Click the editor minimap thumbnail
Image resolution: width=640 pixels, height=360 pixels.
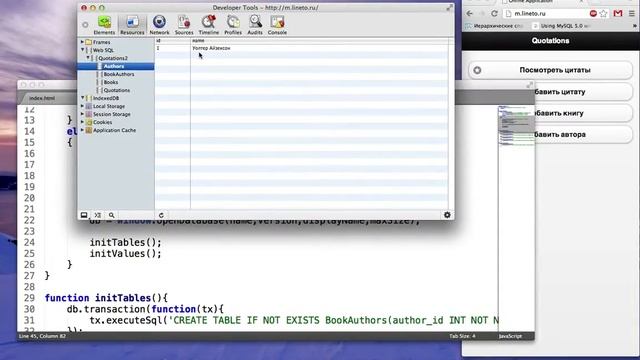(x=516, y=125)
